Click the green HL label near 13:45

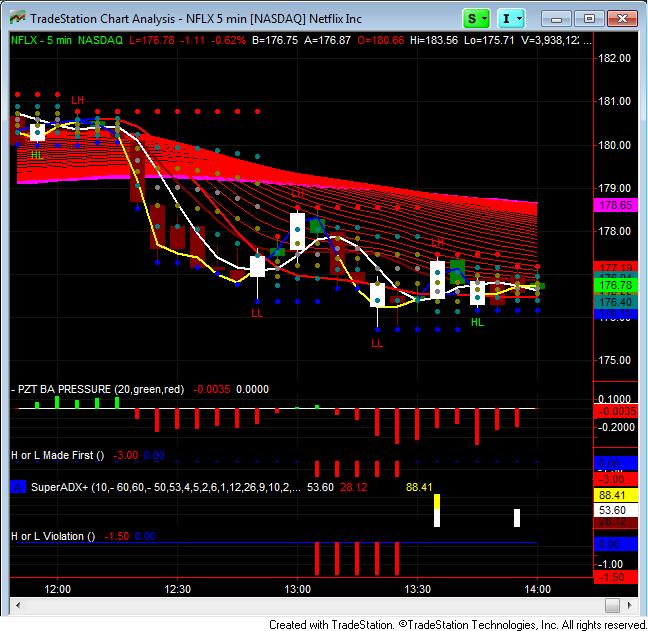pyautogui.click(x=477, y=322)
